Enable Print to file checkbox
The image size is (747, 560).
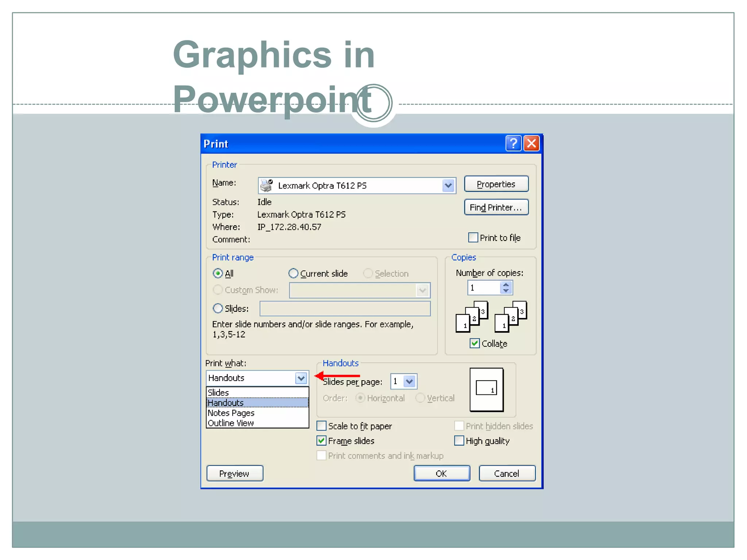(x=473, y=237)
